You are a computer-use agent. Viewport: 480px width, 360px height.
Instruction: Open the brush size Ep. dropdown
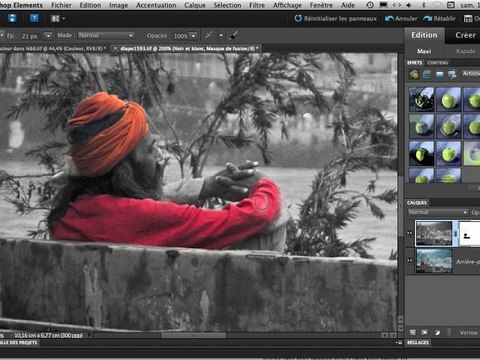coord(48,35)
